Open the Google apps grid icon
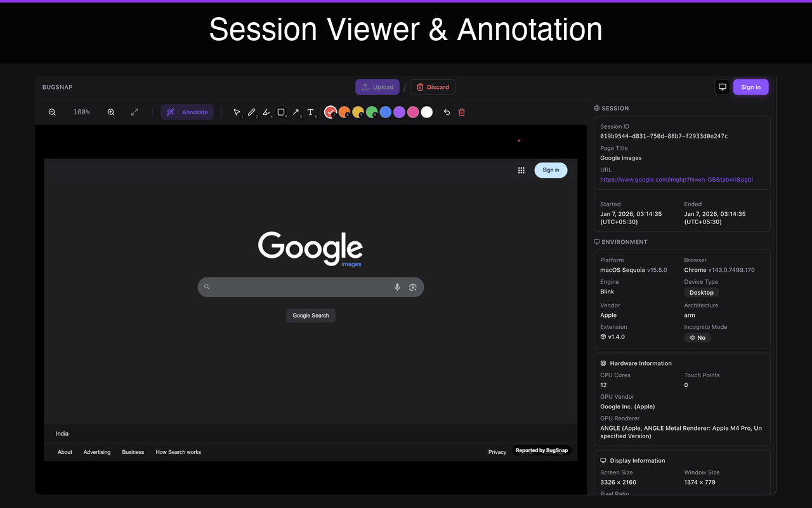Image resolution: width=812 pixels, height=508 pixels. click(521, 170)
